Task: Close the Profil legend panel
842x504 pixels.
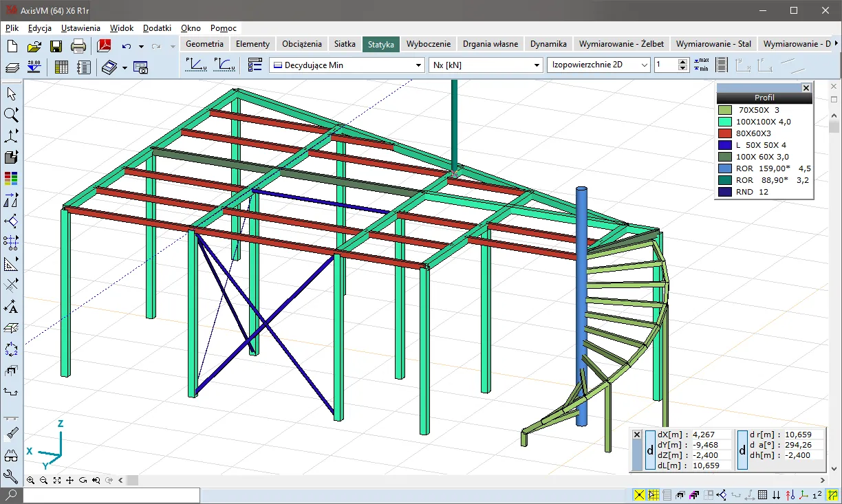Action: [x=806, y=88]
